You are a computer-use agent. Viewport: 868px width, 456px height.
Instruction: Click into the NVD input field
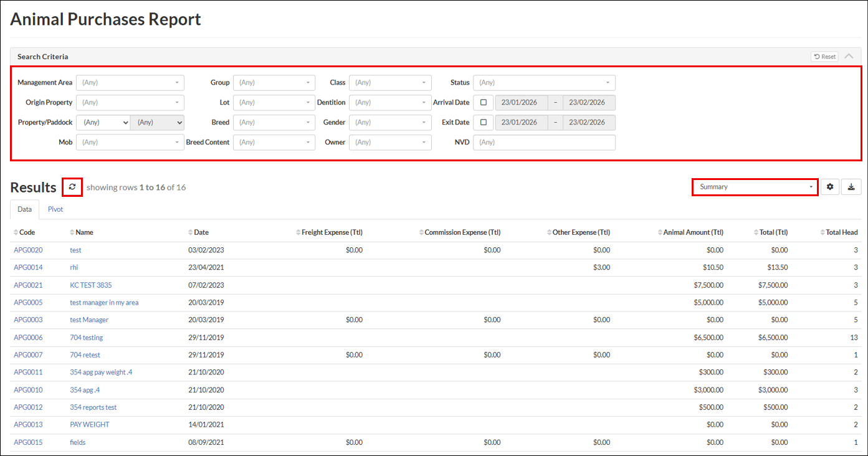[x=544, y=142]
